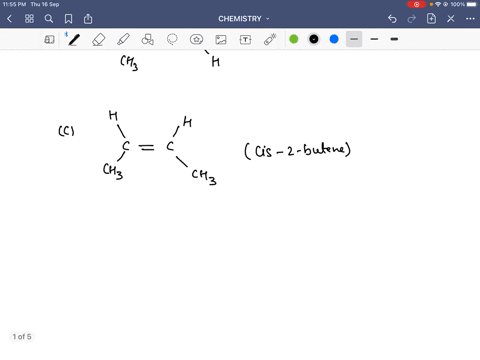Viewport: 480px width, 360px height.
Task: Tap the handwritten 'Cis-2-butene' label
Action: pos(297,150)
